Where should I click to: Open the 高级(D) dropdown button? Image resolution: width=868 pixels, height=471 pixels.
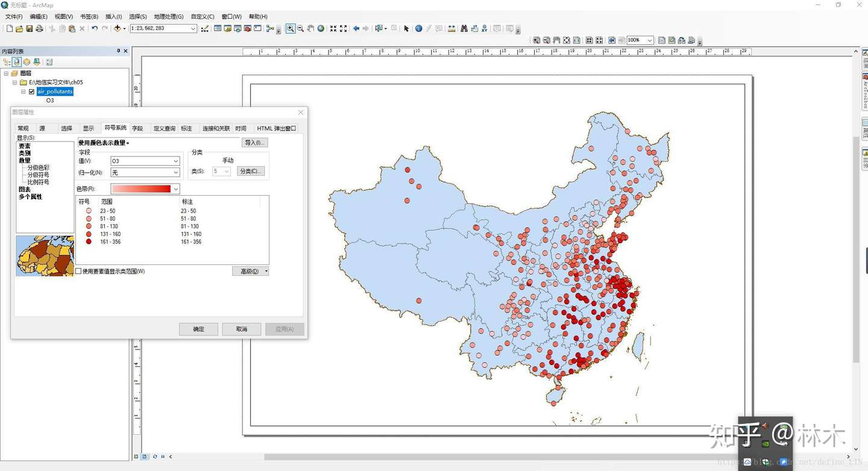(250, 271)
